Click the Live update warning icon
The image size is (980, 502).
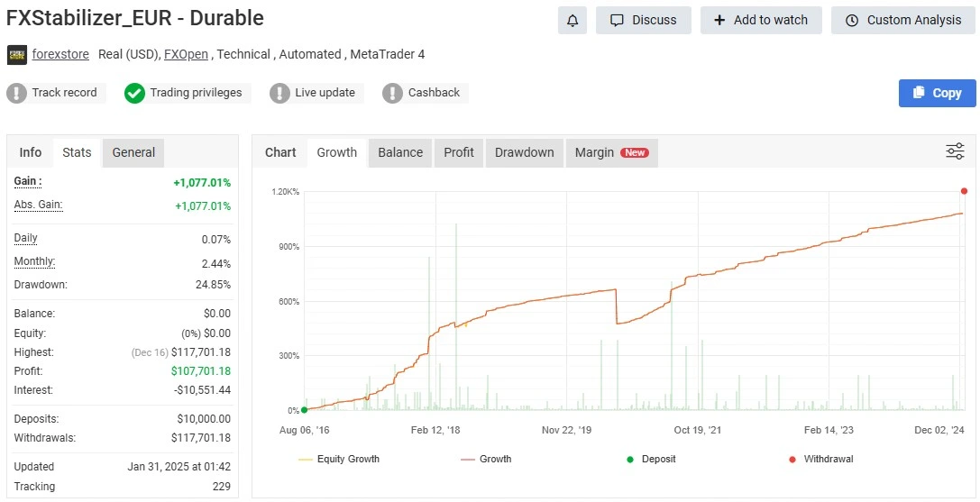[280, 93]
